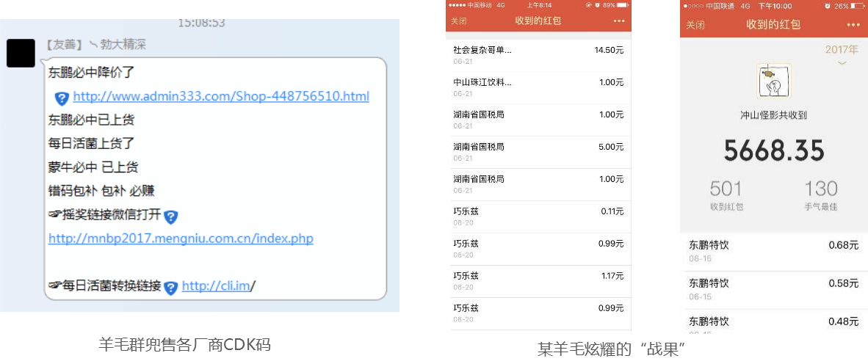The height and width of the screenshot is (364, 868).
Task: Click the black avatar of 勃大精深
Action: pos(21,53)
